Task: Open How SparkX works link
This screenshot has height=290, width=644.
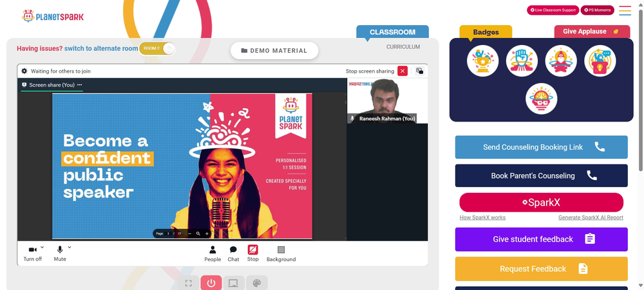Action: coord(482,217)
